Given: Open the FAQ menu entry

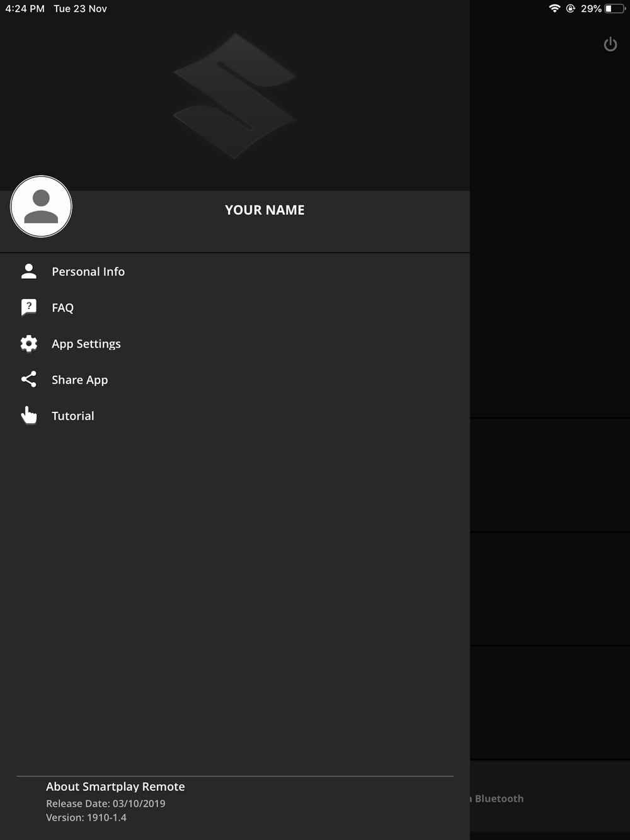Looking at the screenshot, I should pos(235,307).
